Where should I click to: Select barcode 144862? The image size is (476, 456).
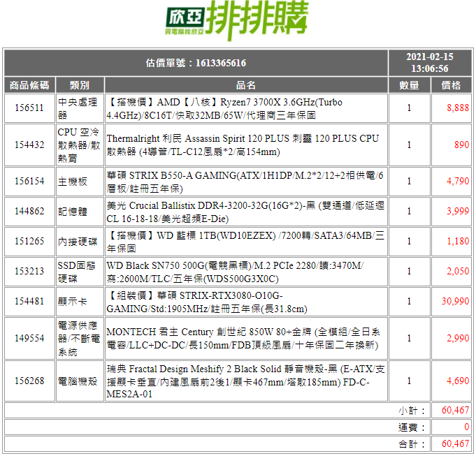tap(29, 212)
